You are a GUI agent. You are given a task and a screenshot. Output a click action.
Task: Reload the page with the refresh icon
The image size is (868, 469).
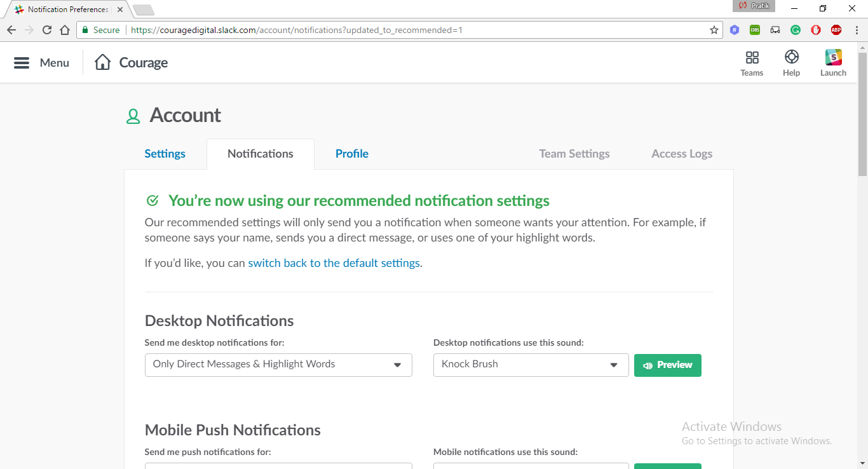pyautogui.click(x=47, y=30)
